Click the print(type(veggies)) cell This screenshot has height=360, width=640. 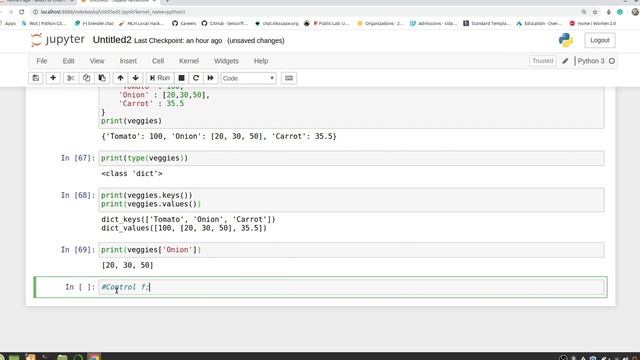click(351, 158)
